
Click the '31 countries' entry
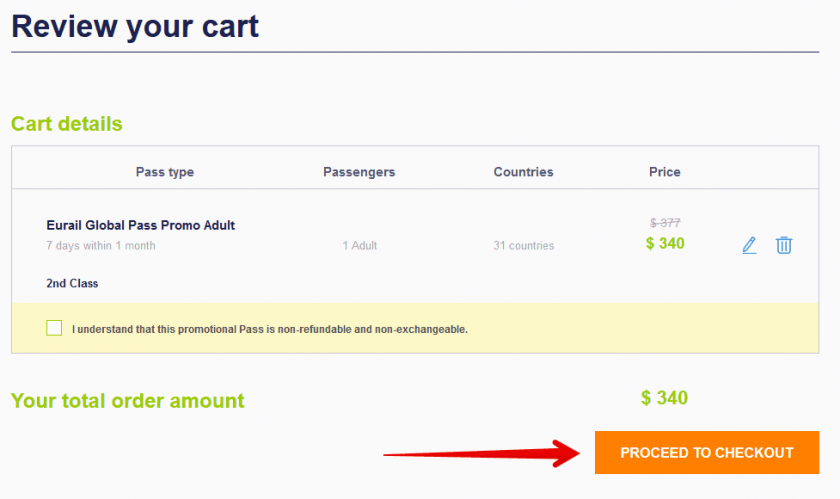click(523, 246)
